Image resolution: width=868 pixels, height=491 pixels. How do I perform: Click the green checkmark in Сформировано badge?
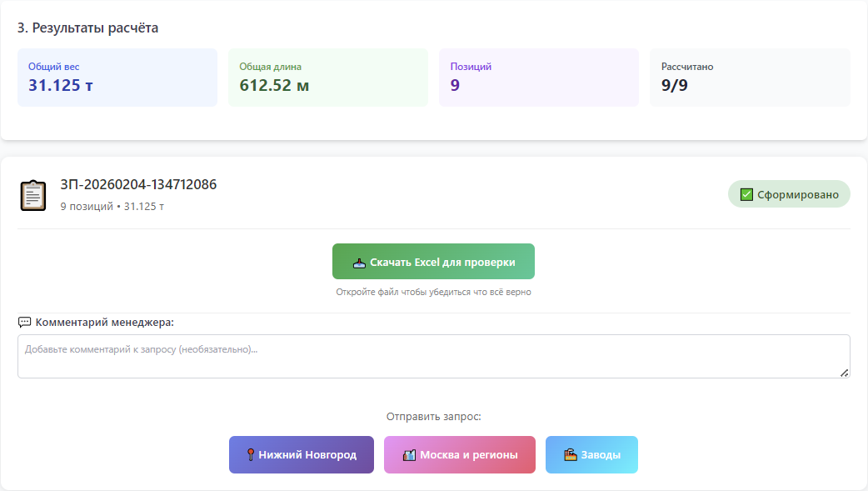click(746, 194)
